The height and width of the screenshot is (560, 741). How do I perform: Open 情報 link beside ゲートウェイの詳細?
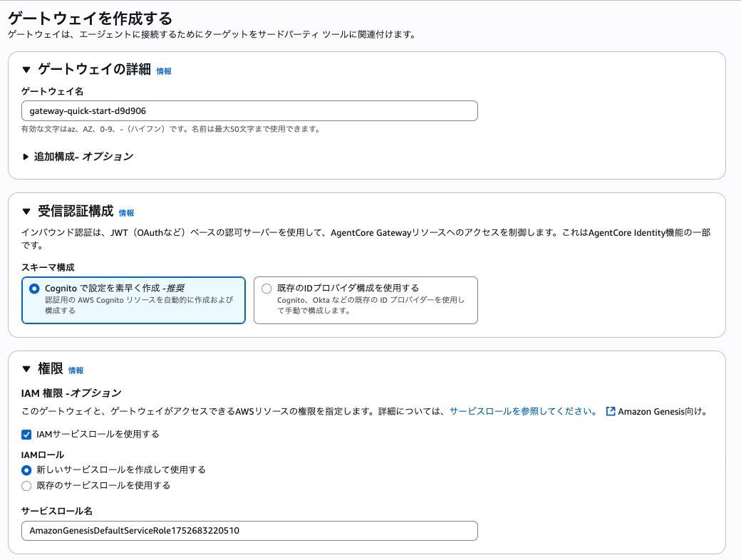pos(164,71)
